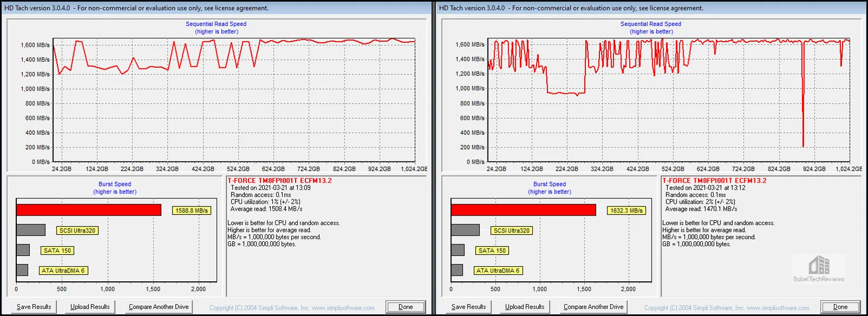Click the 1632.3 MB/s burst speed label
868x316 pixels.
[x=626, y=210]
